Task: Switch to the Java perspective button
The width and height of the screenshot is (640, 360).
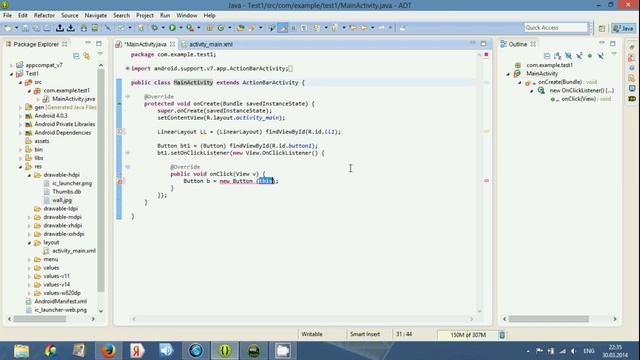Action: pyautogui.click(x=624, y=28)
